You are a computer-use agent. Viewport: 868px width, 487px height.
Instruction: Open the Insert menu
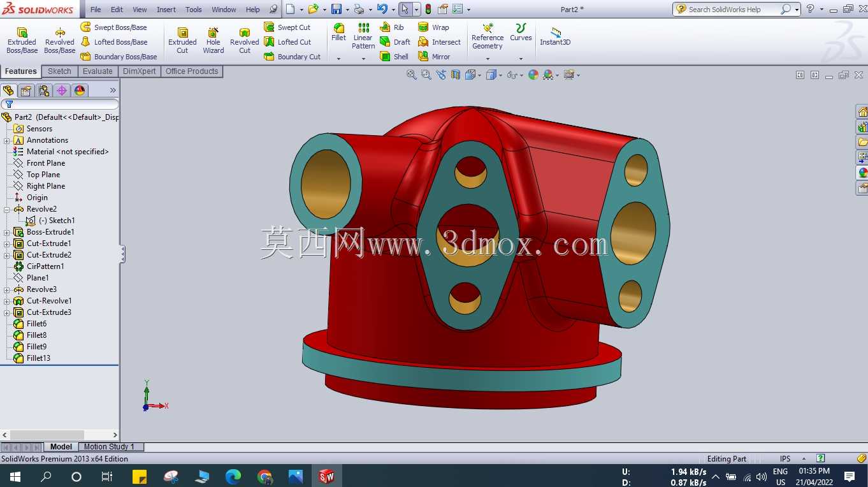[166, 10]
